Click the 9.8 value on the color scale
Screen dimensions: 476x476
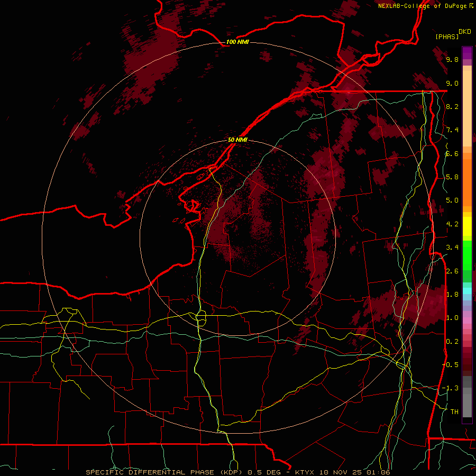(x=452, y=59)
